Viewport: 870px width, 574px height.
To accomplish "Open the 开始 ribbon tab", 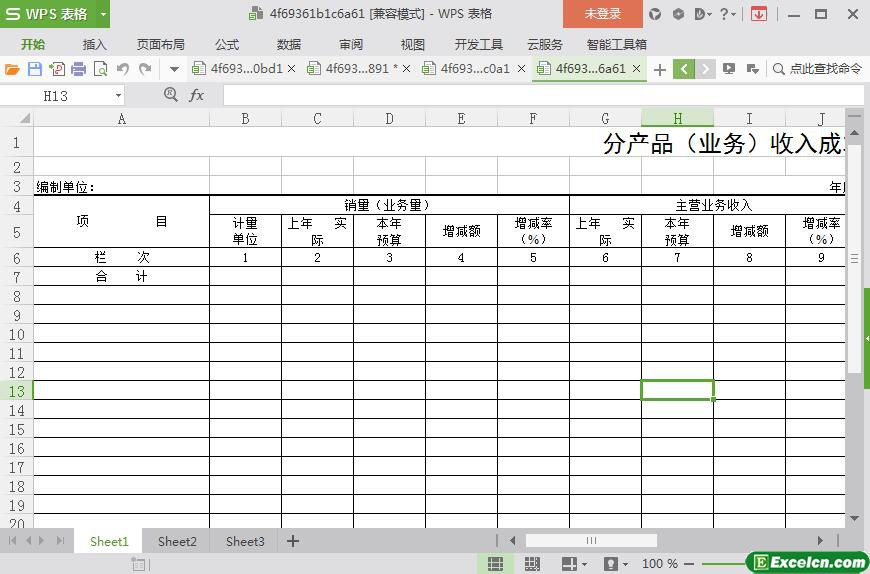I will pos(33,44).
